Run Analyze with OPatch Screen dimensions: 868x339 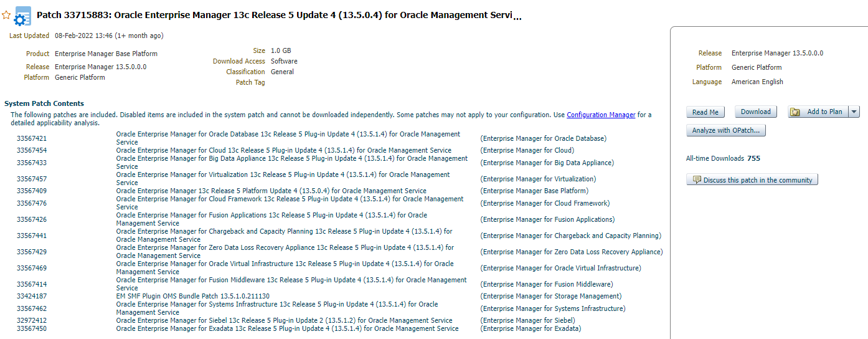726,131
